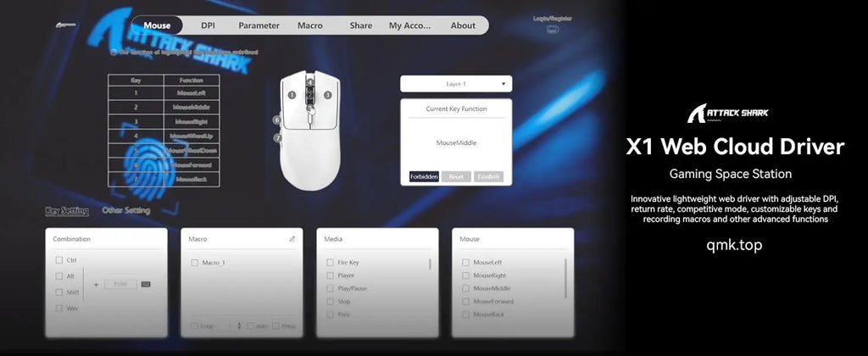Select button marker 3 on mouse image
Image resolution: width=868 pixels, height=356 pixels.
327,95
